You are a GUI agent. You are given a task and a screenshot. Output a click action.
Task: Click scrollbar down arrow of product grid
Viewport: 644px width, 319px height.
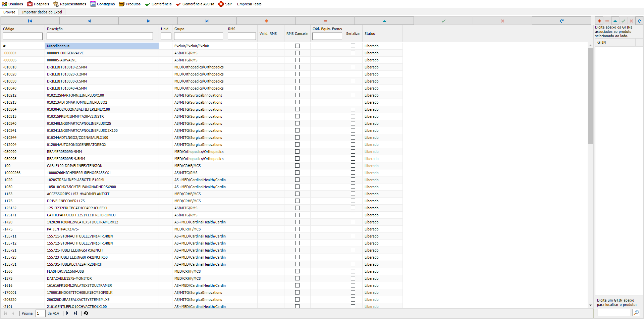[590, 305]
